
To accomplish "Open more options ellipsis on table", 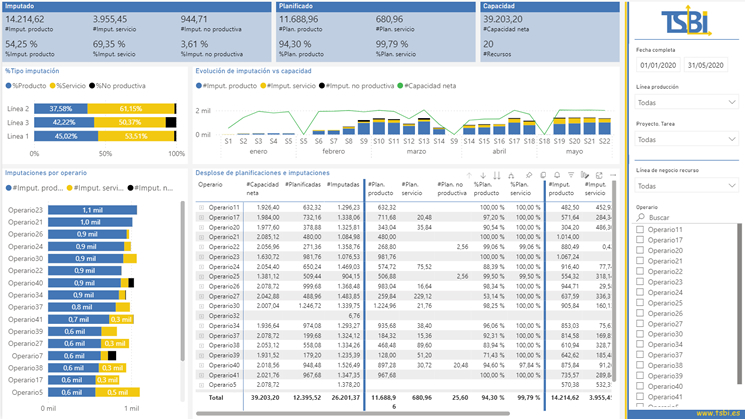I will (x=613, y=175).
